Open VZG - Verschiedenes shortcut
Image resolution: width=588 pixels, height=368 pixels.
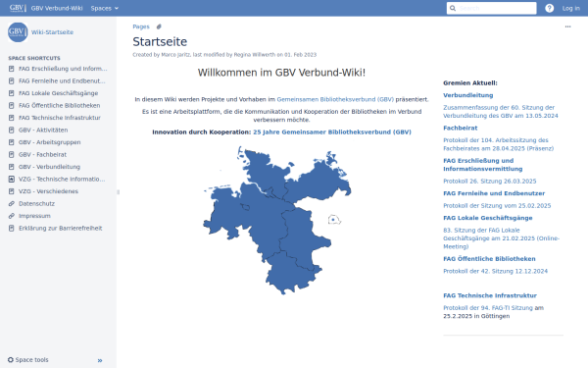[x=48, y=191]
